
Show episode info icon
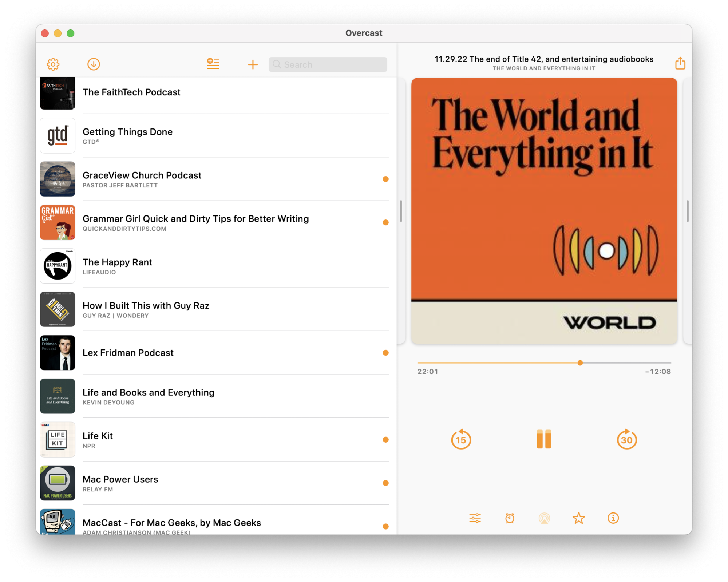coord(613,518)
